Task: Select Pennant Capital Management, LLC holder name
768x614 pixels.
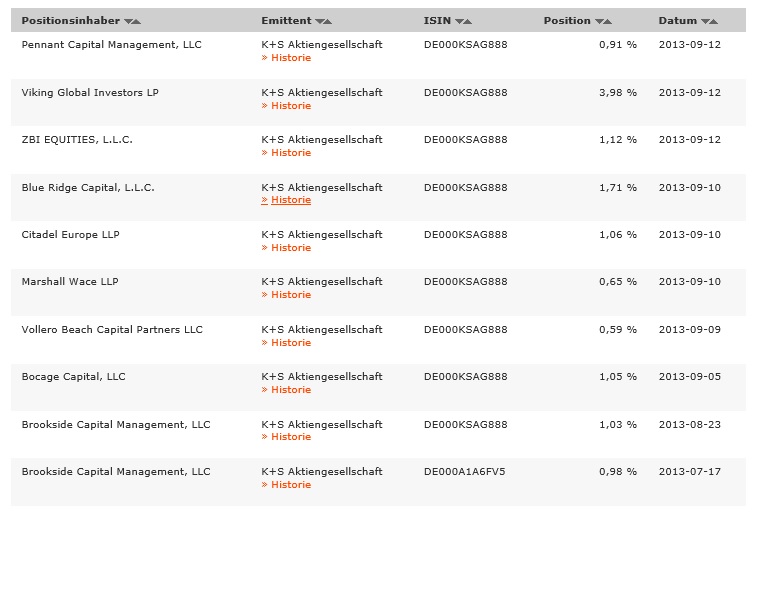Action: [x=112, y=45]
